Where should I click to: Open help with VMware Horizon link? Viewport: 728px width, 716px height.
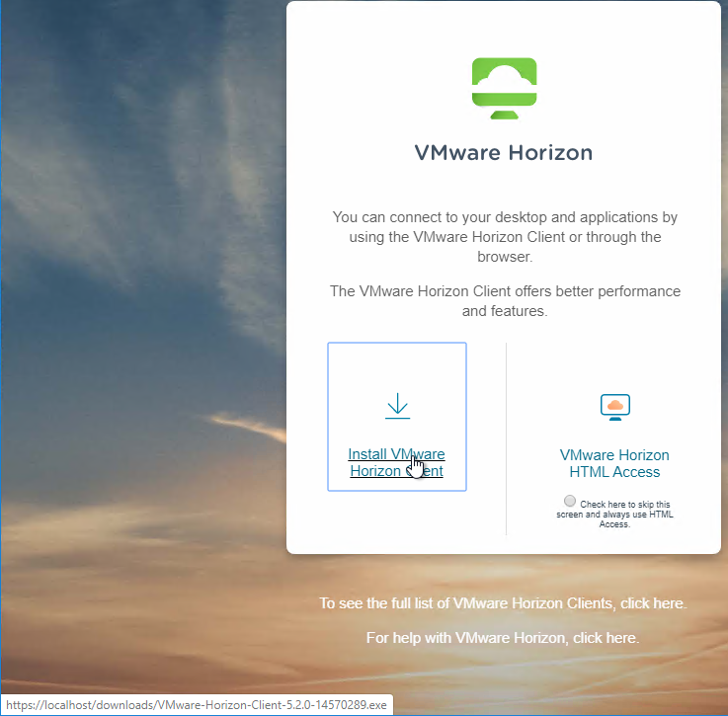click(606, 638)
